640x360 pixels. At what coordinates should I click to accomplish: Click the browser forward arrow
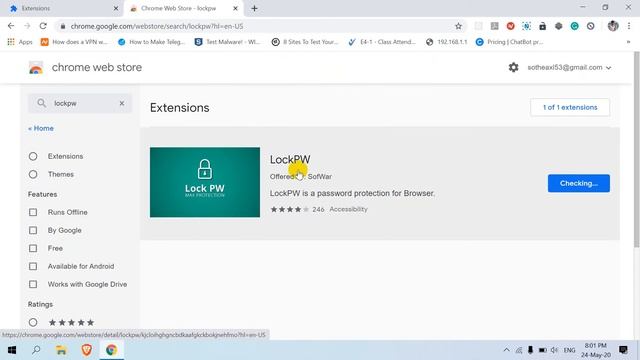(x=27, y=26)
